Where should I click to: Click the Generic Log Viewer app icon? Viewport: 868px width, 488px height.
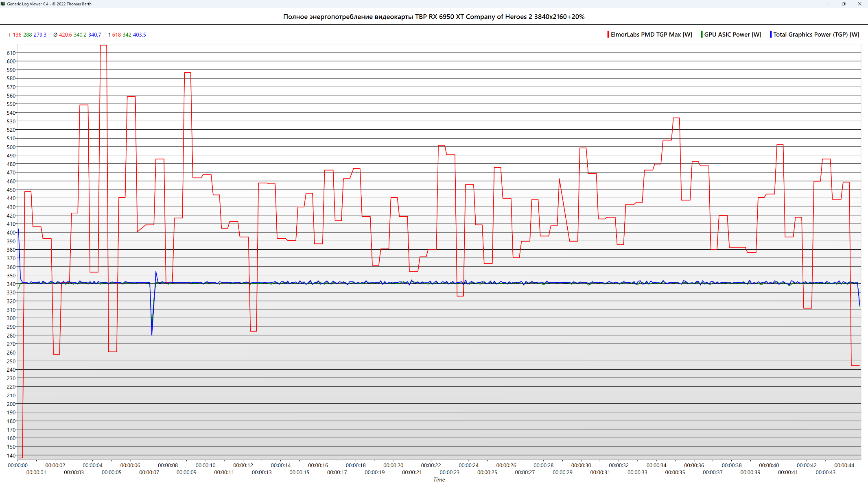[x=3, y=4]
